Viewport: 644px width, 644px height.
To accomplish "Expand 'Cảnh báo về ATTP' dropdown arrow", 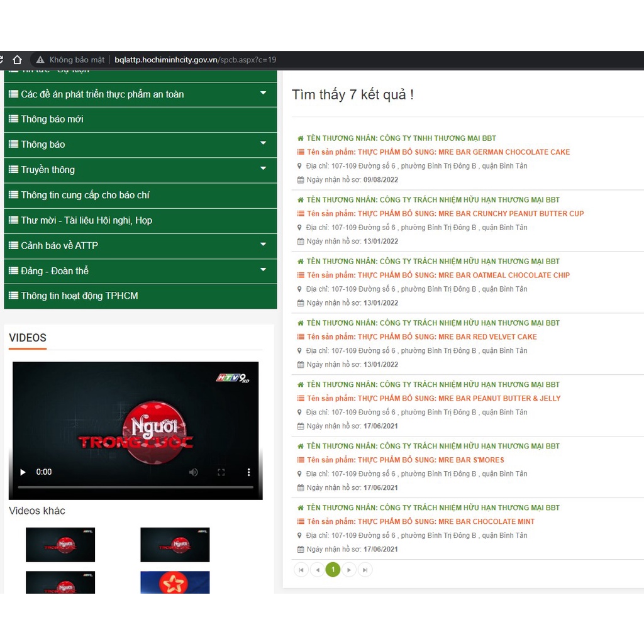I will pyautogui.click(x=263, y=245).
